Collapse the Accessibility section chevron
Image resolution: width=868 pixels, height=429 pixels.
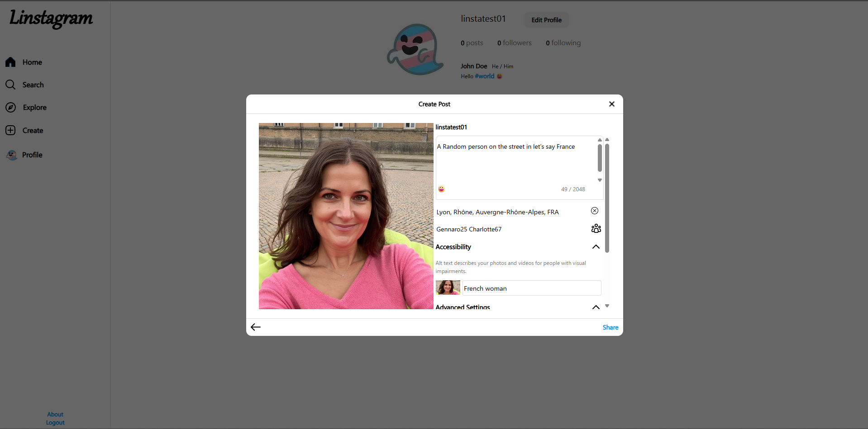click(596, 247)
